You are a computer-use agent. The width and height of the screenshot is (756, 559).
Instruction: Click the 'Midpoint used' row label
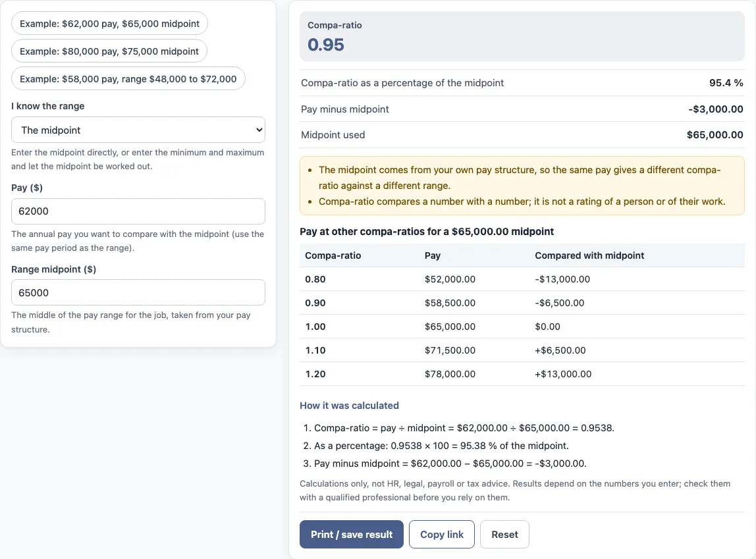click(x=333, y=135)
